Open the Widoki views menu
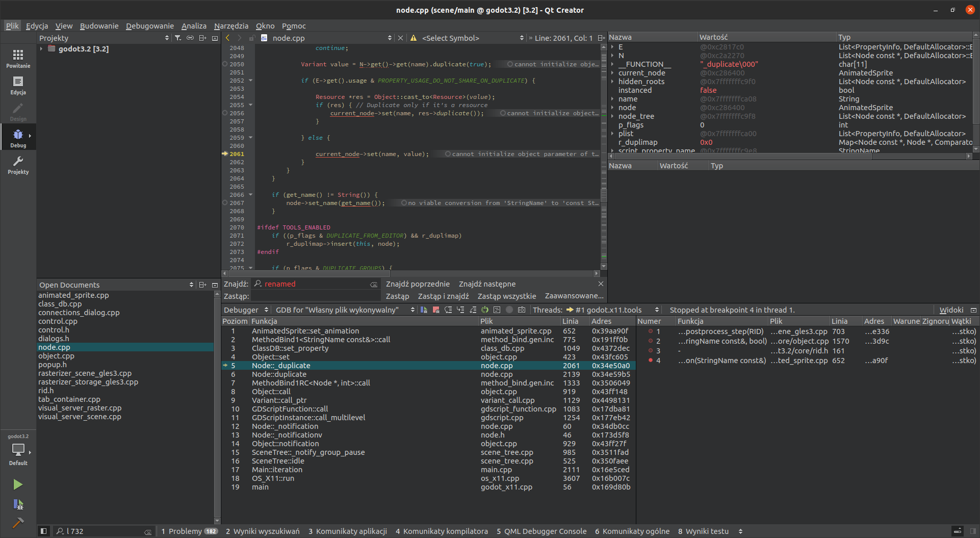The image size is (980, 538). 951,310
